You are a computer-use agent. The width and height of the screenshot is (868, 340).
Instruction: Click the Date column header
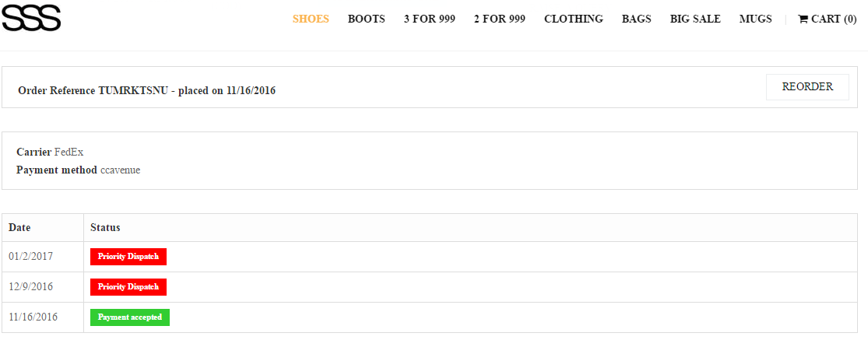tap(19, 227)
